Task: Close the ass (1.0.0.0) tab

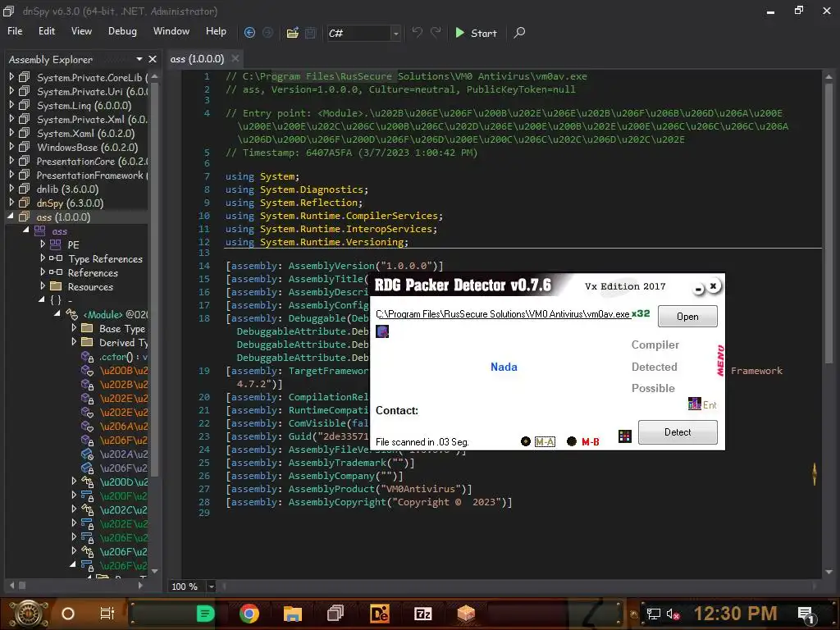Action: point(235,58)
